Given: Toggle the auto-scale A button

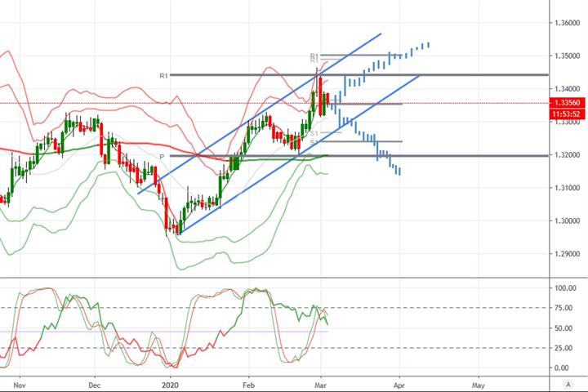Looking at the screenshot, I should coord(568,384).
